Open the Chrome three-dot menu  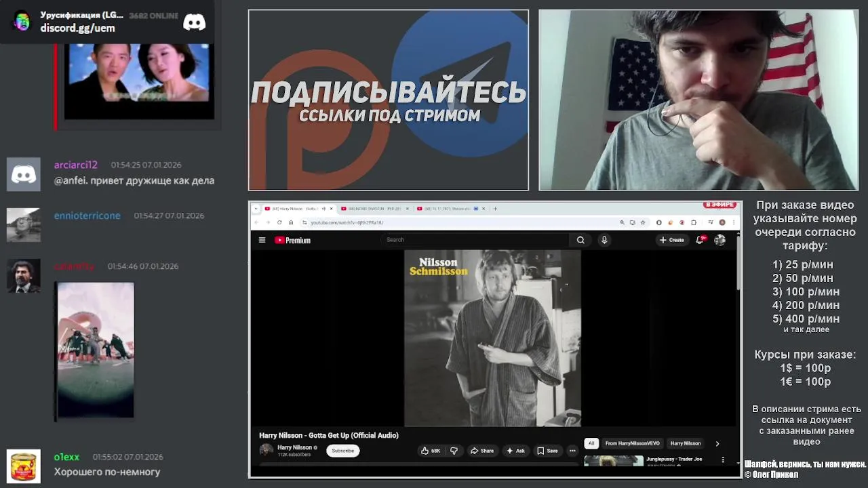pyautogui.click(x=733, y=222)
